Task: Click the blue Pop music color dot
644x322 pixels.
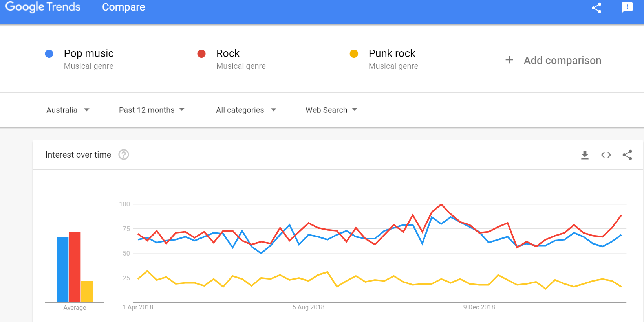Action: click(49, 54)
